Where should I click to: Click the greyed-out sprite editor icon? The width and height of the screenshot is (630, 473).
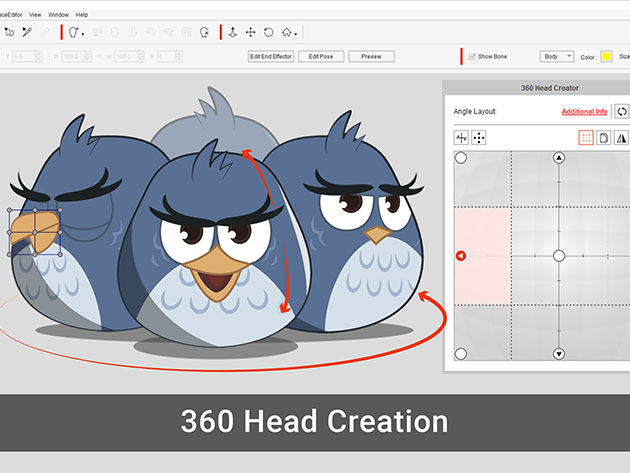[97, 32]
